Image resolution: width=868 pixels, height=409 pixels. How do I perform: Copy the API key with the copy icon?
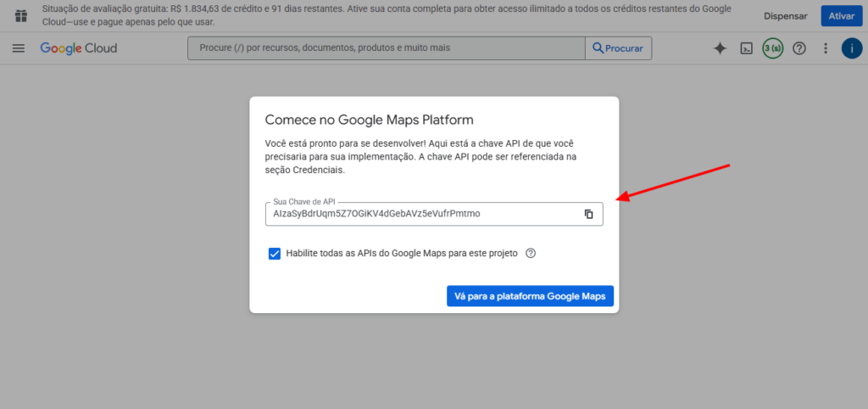coord(588,214)
